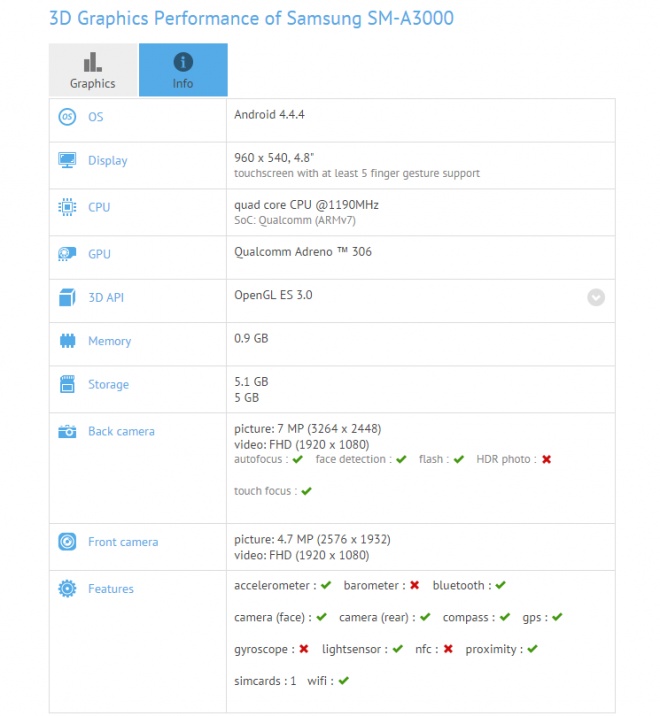This screenshot has width=660, height=716.
Task: Click the OS label
Action: 95,117
